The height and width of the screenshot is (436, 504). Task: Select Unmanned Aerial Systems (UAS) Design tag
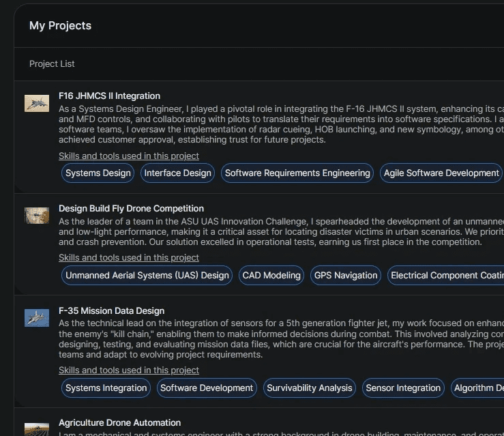(147, 275)
